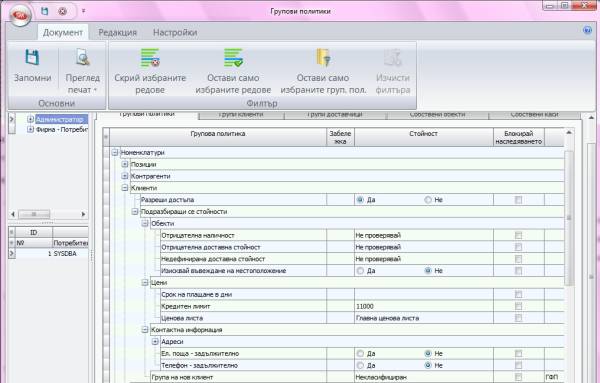The width and height of the screenshot is (600, 383).
Task: Select Не for Изисквай въвеждане на местоположение
Action: pos(428,271)
